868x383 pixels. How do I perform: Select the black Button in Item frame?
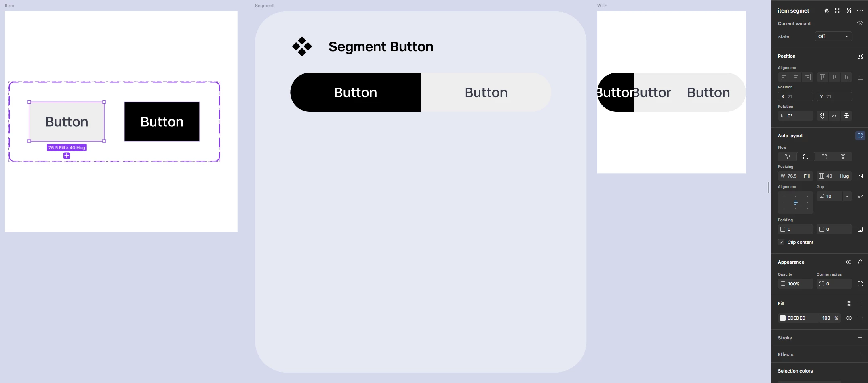pos(162,121)
